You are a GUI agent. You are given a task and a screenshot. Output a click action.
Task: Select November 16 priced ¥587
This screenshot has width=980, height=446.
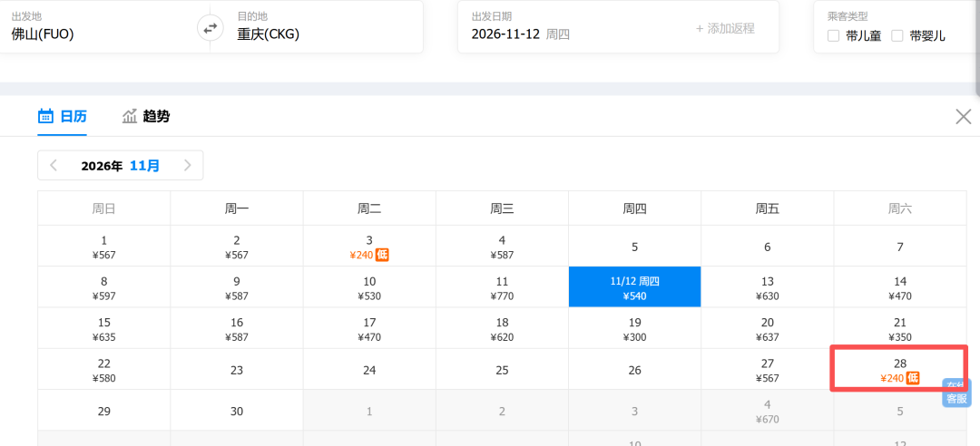[x=237, y=328]
